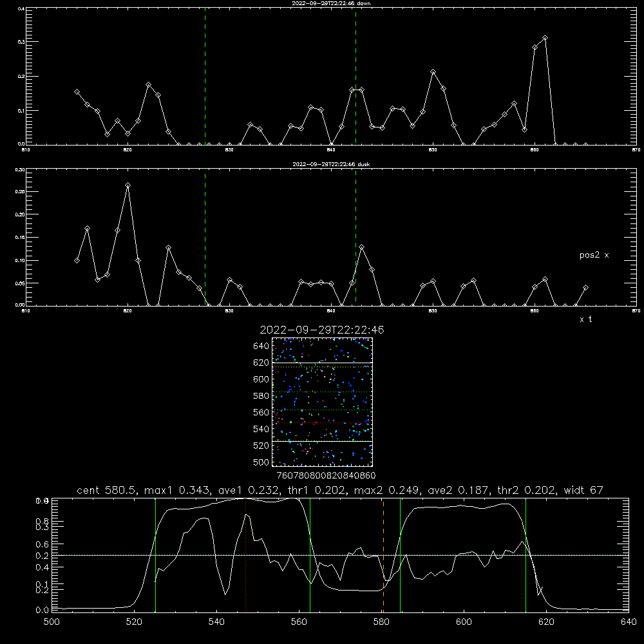This screenshot has height=644, width=644.
Task: Click x-axis label '870' of the dawn plot
Action: [636, 150]
